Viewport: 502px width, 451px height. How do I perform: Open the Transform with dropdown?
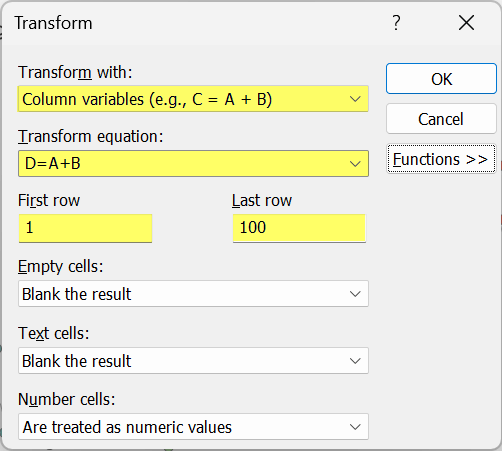(193, 99)
